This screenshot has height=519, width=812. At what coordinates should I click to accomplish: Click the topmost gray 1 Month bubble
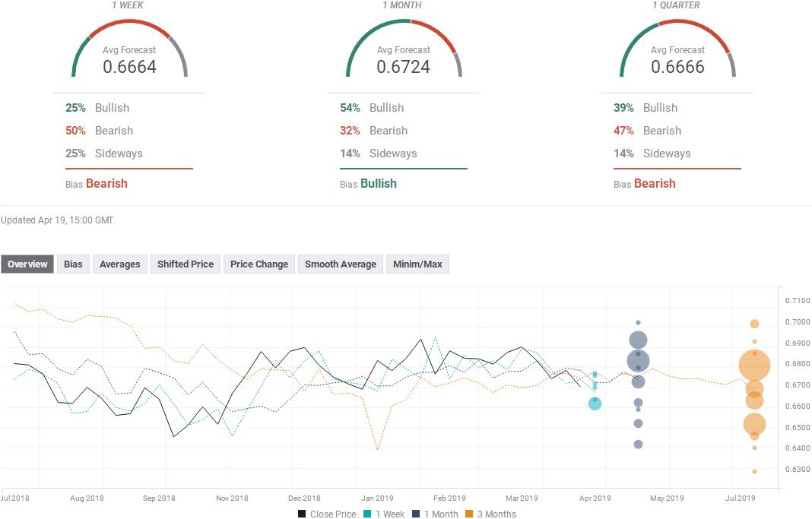638,323
